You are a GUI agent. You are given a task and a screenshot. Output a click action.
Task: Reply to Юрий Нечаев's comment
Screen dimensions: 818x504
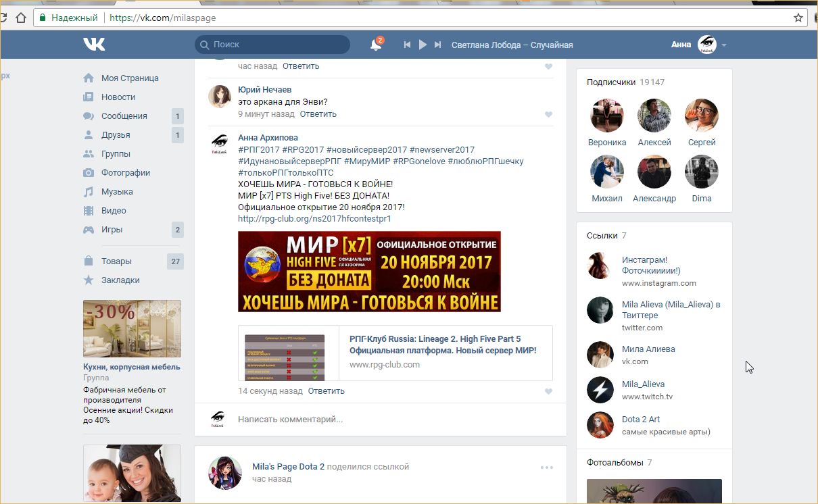318,114
